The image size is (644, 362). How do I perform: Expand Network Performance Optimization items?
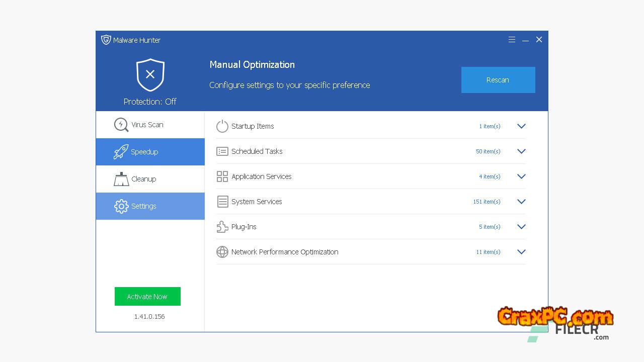coord(521,252)
